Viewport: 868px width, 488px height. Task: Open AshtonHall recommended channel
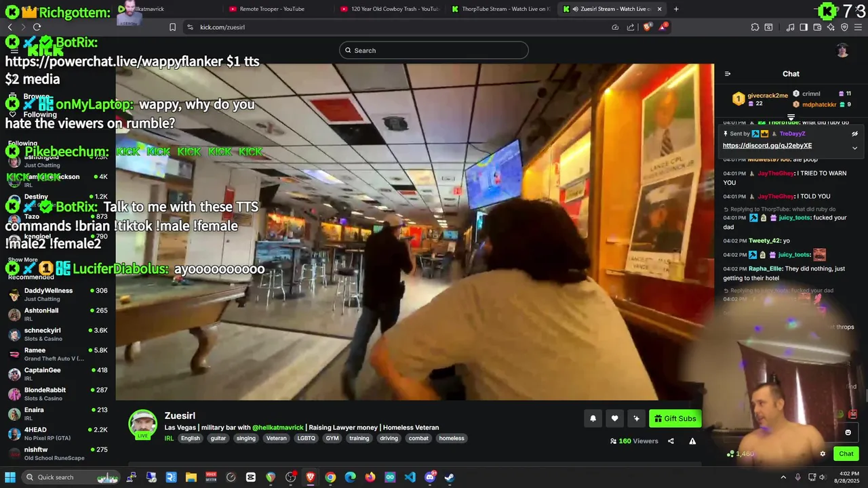point(58,314)
